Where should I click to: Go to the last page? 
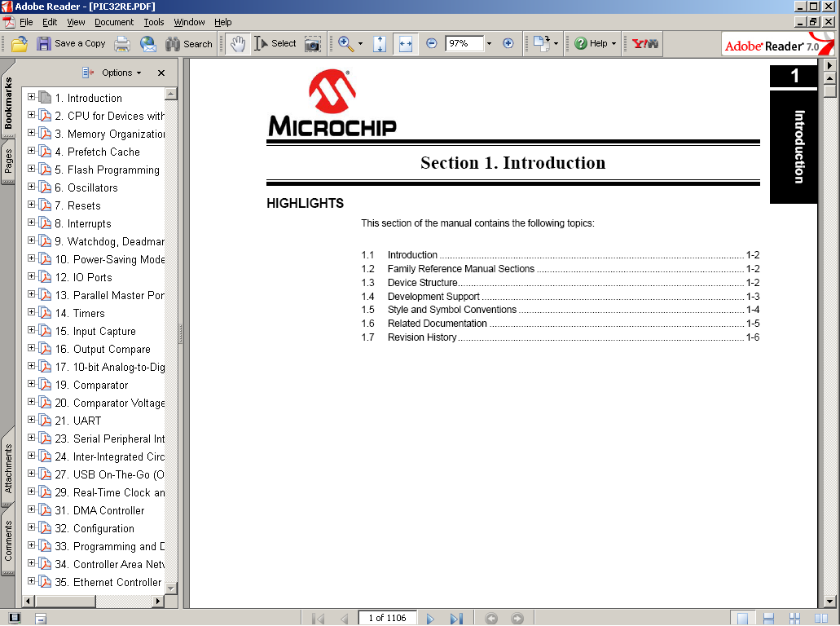coord(456,619)
